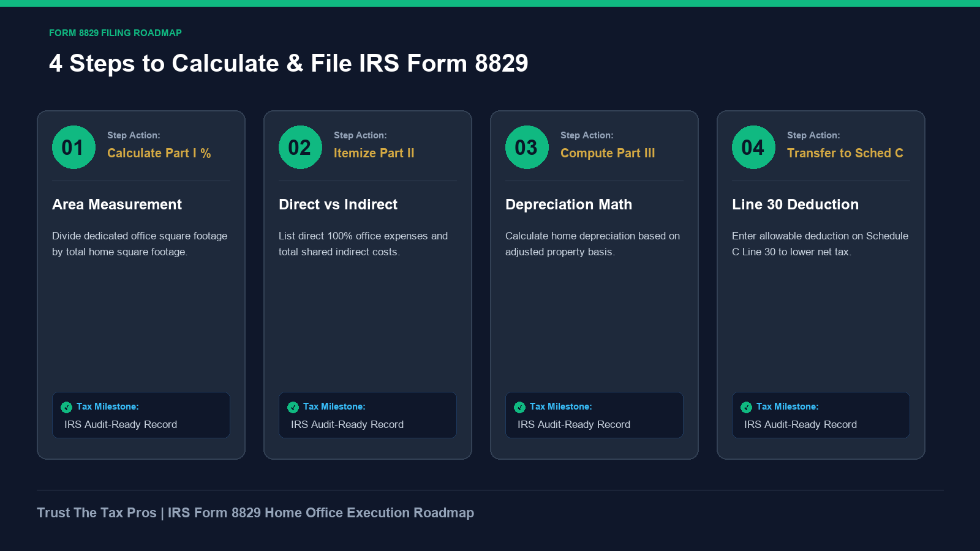Click 'IRS Audit-Ready Record' in step 04 card
The width and height of the screenshot is (980, 551).
point(801,424)
